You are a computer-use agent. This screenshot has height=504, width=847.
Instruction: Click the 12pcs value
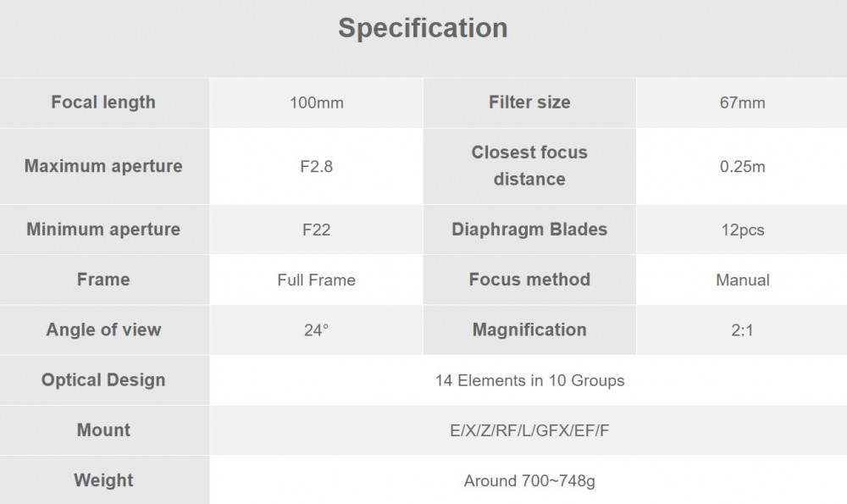743,230
